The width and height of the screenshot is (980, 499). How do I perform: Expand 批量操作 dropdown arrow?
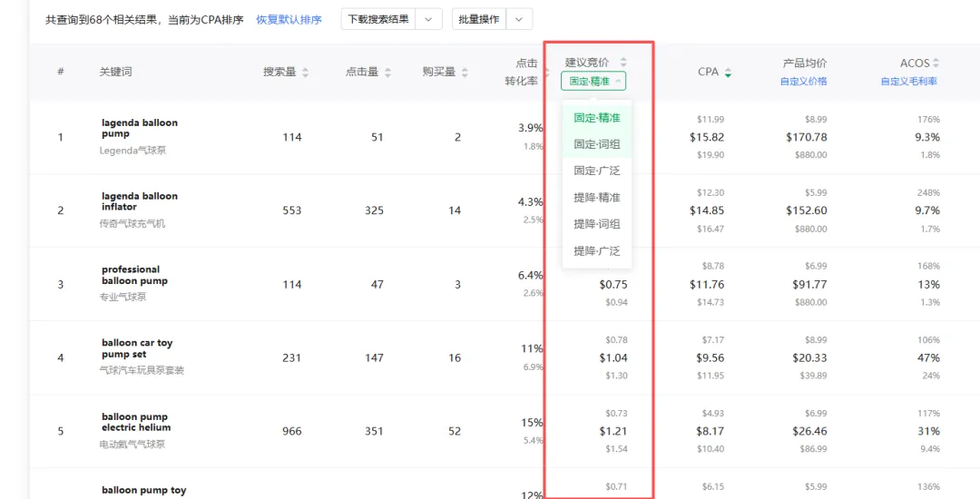[519, 19]
